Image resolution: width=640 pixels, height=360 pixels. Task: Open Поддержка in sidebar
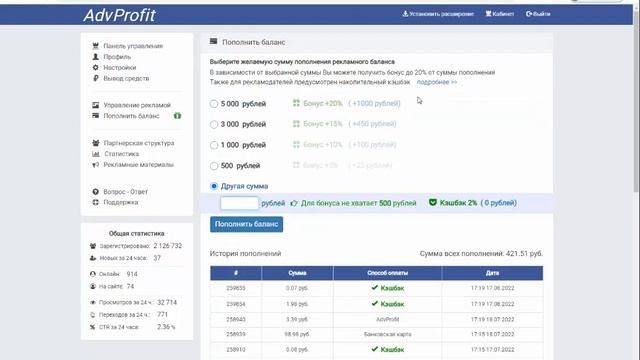coord(120,202)
